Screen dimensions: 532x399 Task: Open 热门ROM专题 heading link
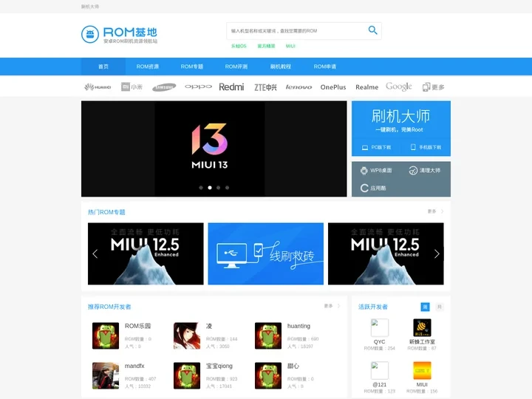[106, 212]
